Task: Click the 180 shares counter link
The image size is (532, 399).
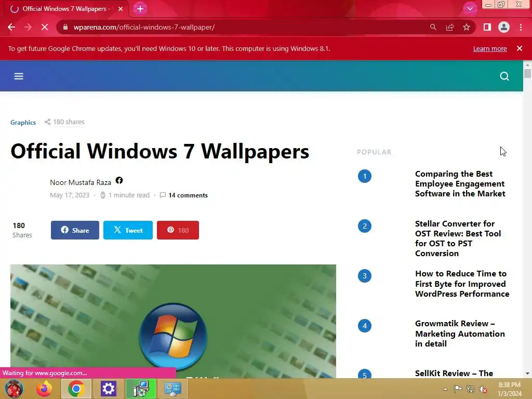Action: [64, 122]
